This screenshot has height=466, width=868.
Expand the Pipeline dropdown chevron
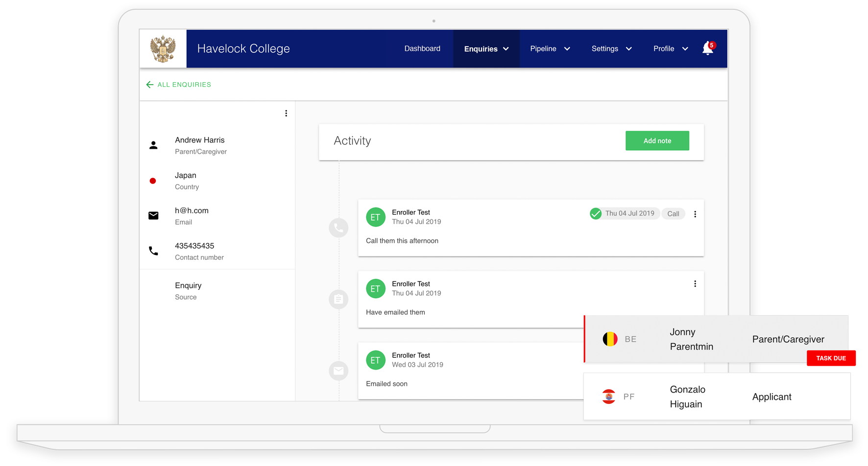coord(567,49)
